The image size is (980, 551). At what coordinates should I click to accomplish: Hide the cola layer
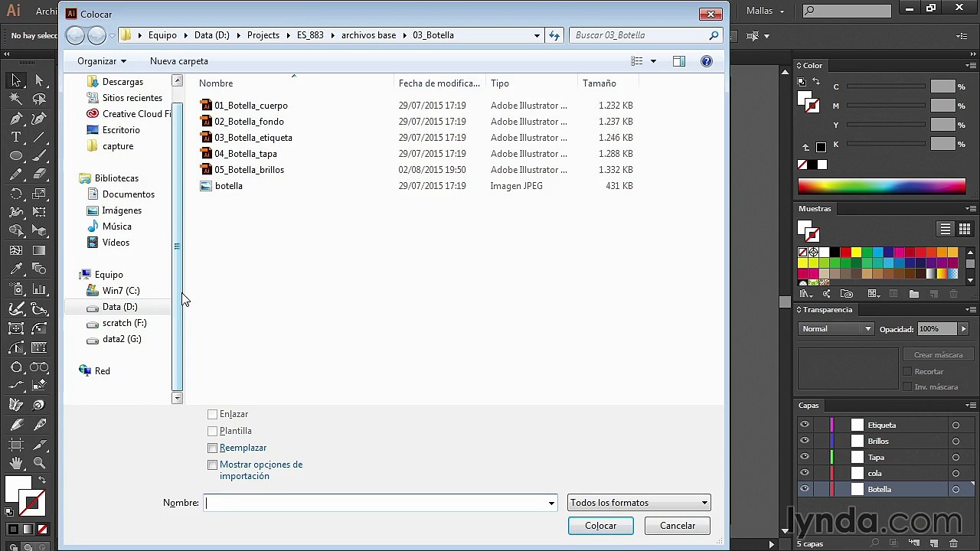(805, 473)
